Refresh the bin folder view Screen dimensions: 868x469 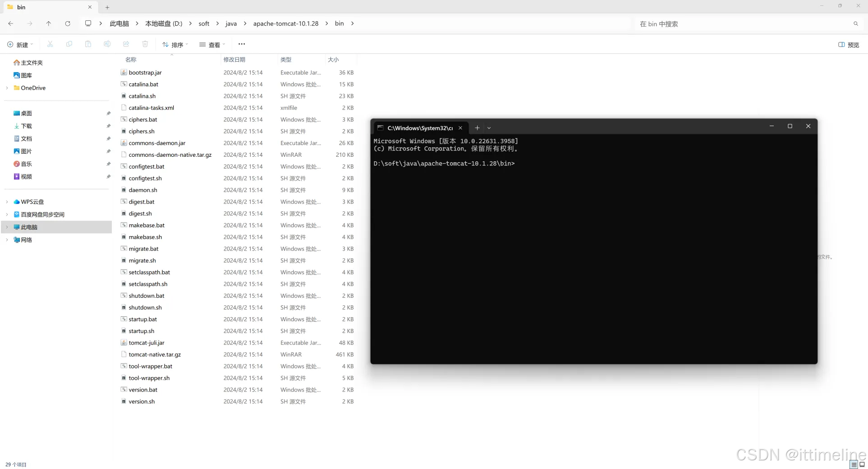click(x=68, y=23)
